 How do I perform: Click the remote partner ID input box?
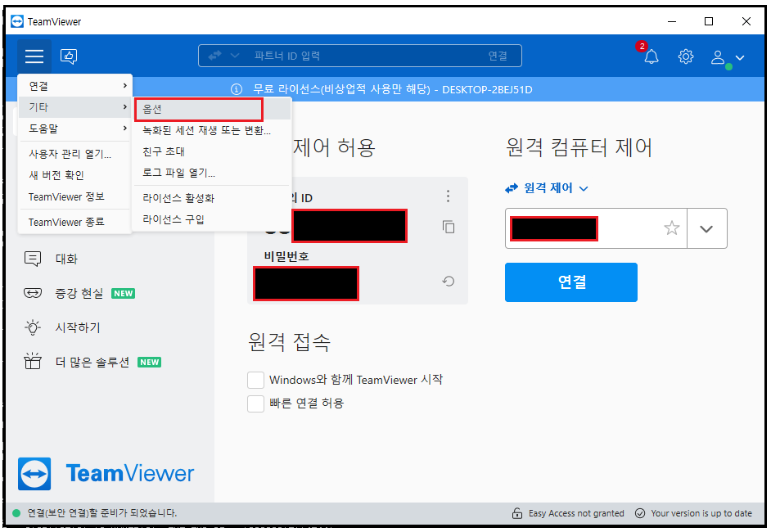click(596, 228)
